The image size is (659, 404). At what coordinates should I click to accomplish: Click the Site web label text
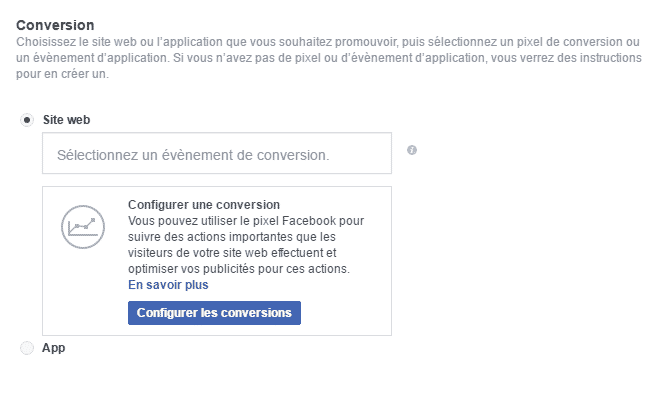pyautogui.click(x=68, y=120)
